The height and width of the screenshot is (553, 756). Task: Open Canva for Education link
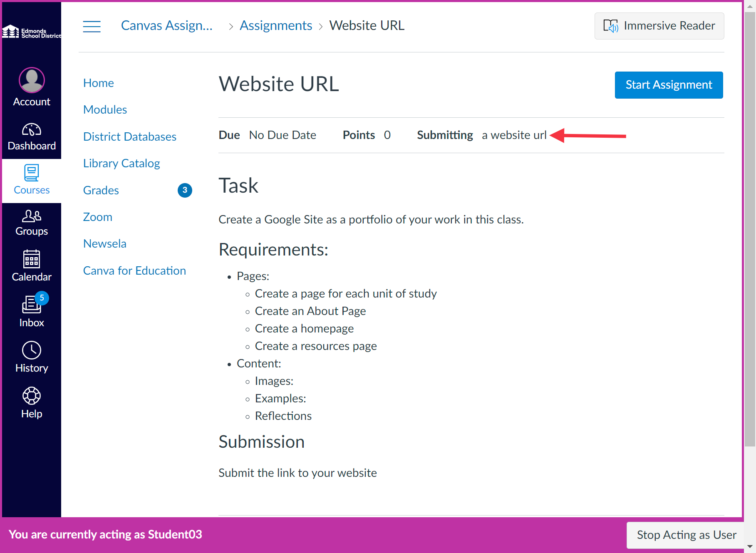point(135,271)
